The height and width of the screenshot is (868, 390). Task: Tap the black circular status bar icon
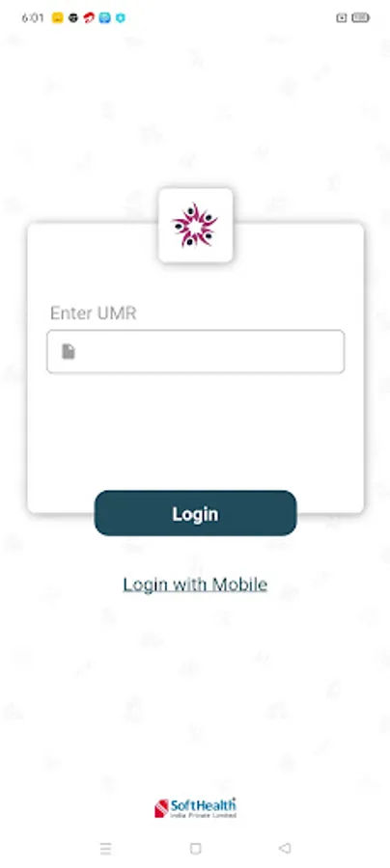(73, 17)
